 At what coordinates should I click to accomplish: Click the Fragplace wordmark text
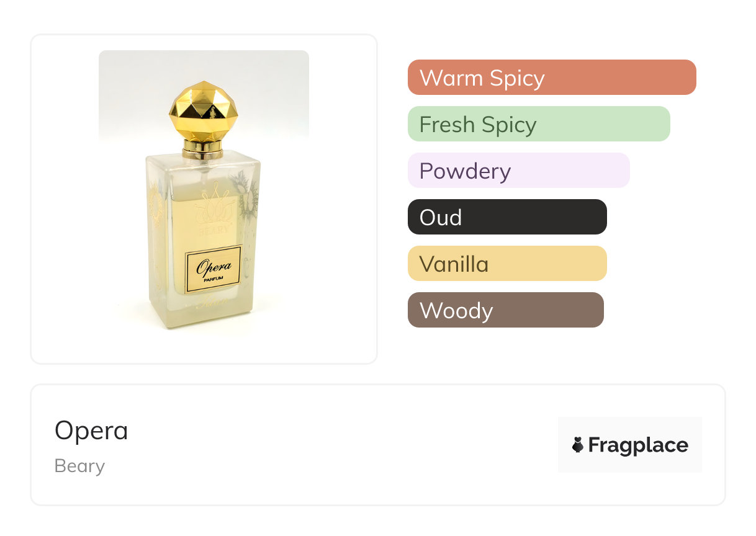point(637,445)
